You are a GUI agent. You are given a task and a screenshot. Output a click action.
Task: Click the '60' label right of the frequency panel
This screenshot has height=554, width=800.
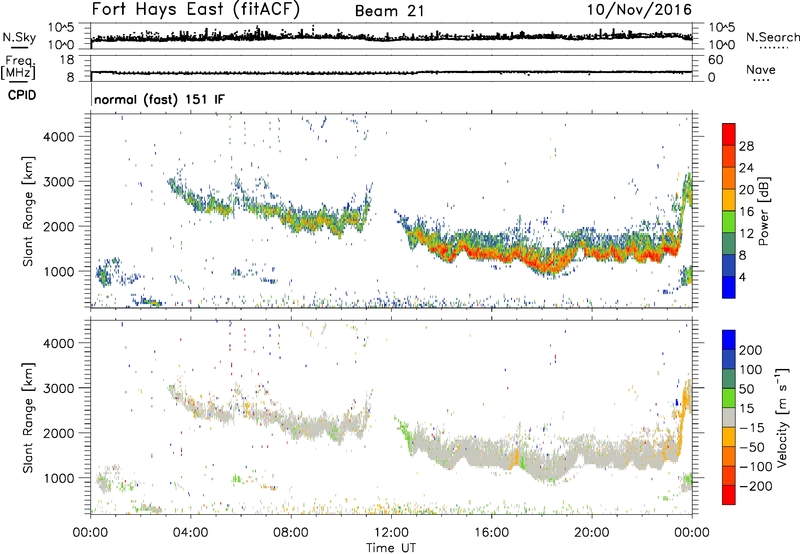[715, 60]
